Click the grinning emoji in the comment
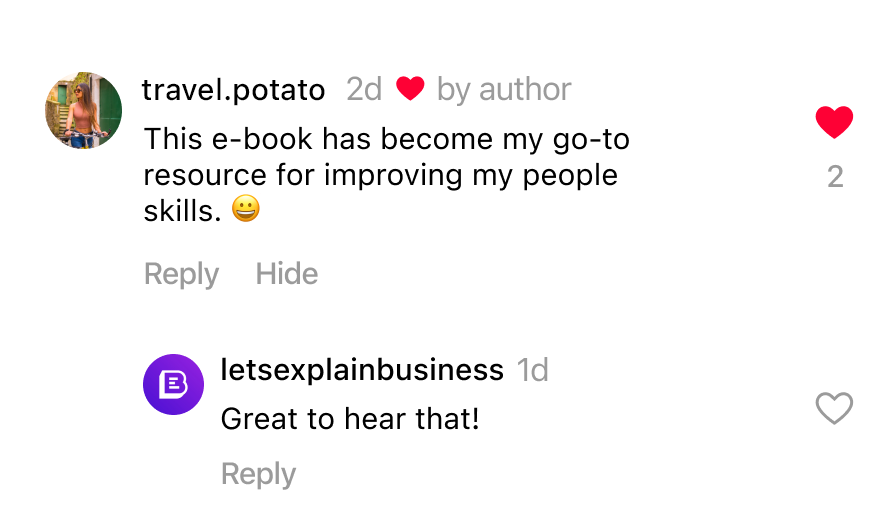The image size is (895, 509). (x=245, y=210)
